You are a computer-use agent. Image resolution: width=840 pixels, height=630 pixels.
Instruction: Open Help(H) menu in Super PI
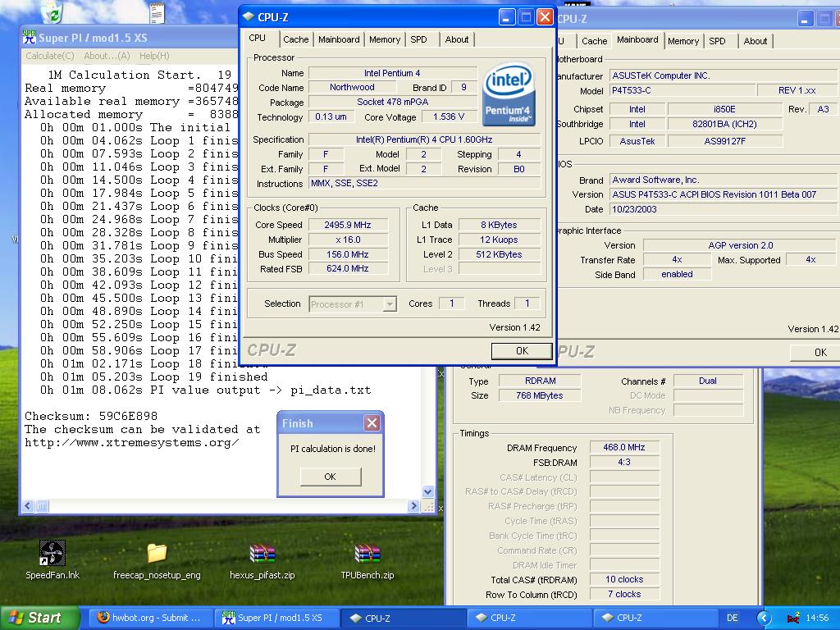(x=154, y=56)
